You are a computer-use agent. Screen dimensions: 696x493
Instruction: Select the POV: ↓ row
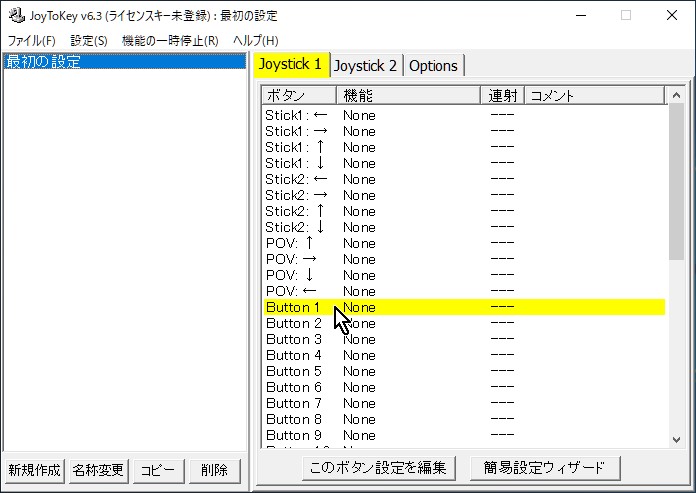coord(464,275)
